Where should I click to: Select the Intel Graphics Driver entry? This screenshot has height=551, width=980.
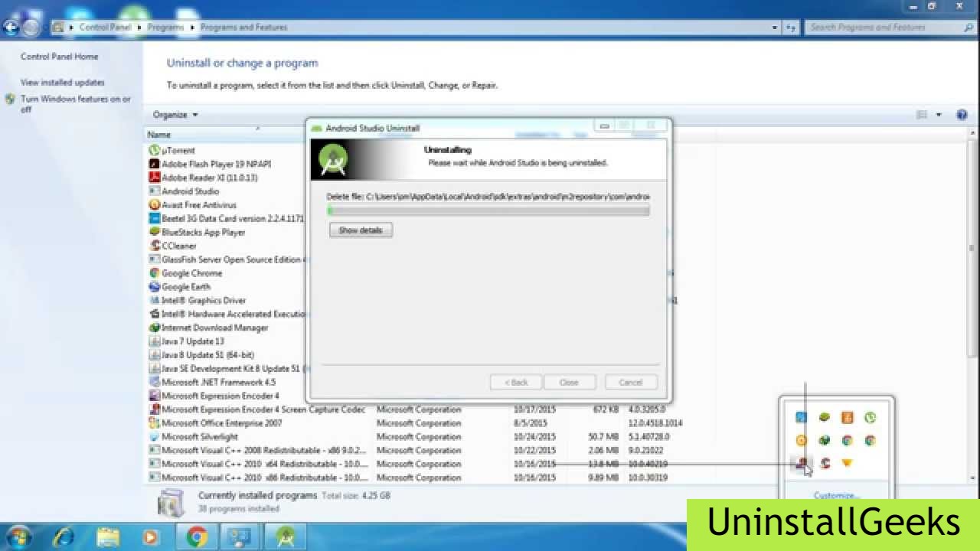point(203,301)
